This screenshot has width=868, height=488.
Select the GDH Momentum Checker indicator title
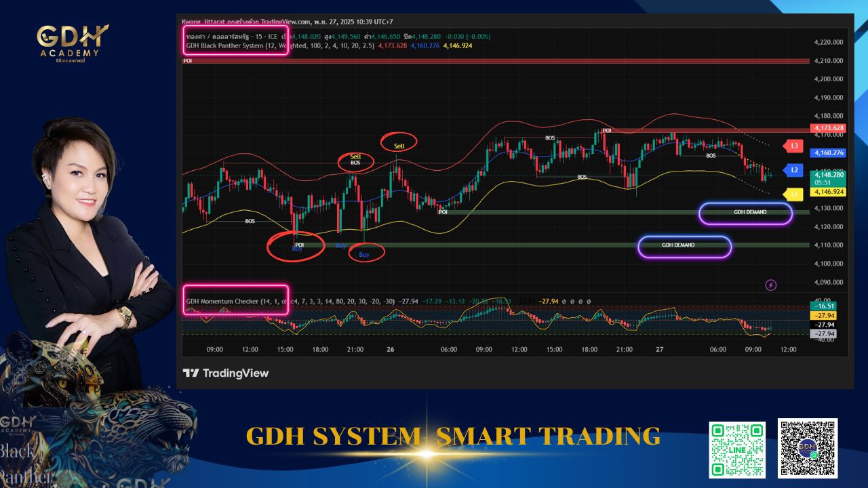[290, 301]
